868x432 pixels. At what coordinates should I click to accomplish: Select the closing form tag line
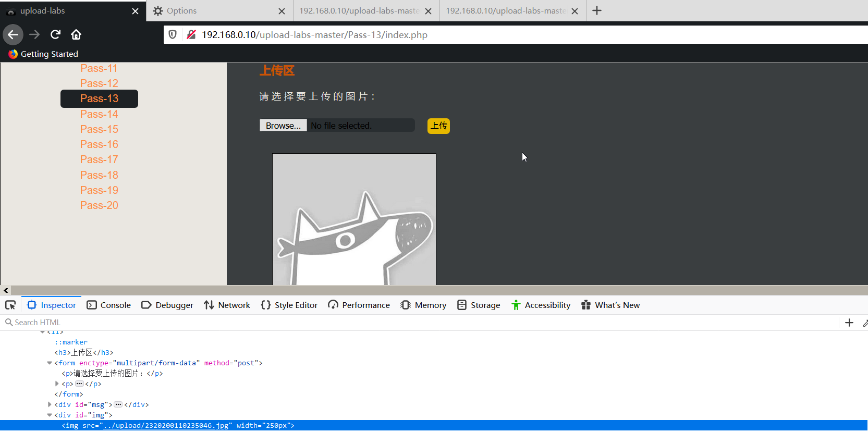[69, 394]
